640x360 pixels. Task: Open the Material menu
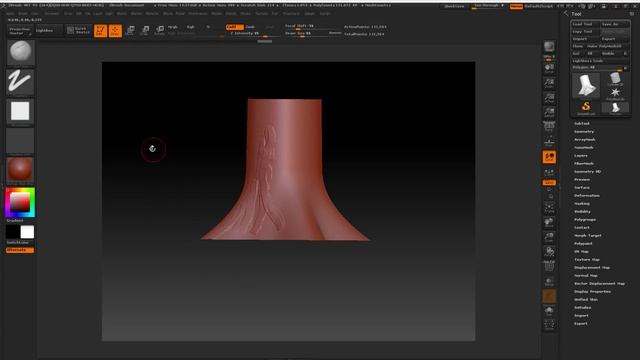coord(152,13)
